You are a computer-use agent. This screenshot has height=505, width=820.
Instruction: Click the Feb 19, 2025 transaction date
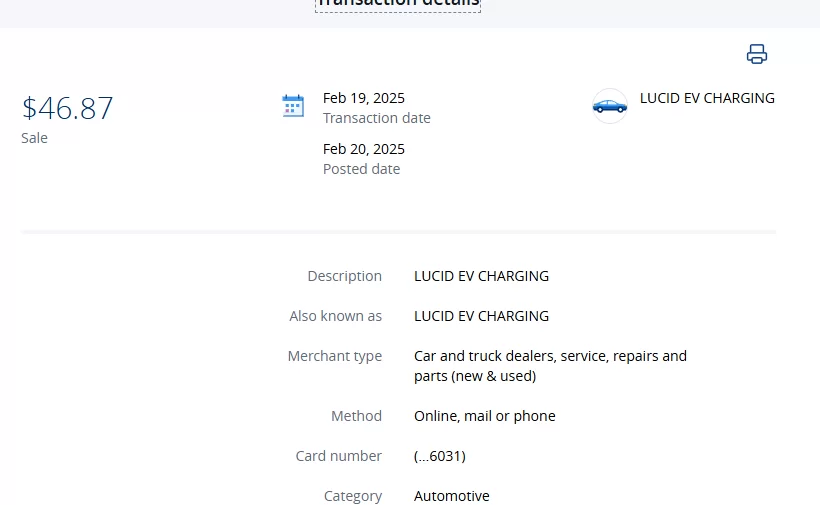pyautogui.click(x=364, y=98)
